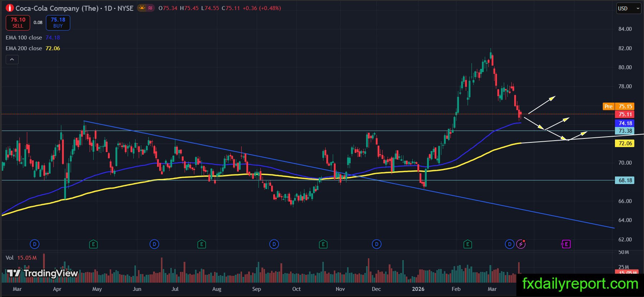Click the blue 74.18 EMA price label

pyautogui.click(x=625, y=123)
